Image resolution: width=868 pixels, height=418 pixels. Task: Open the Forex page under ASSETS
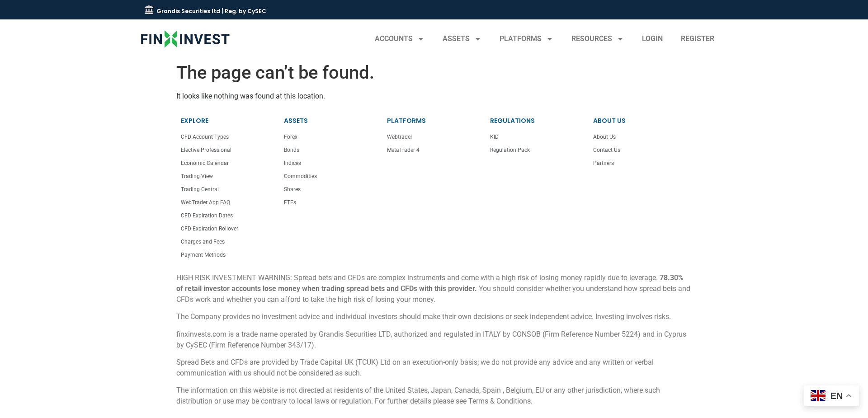[x=290, y=136]
